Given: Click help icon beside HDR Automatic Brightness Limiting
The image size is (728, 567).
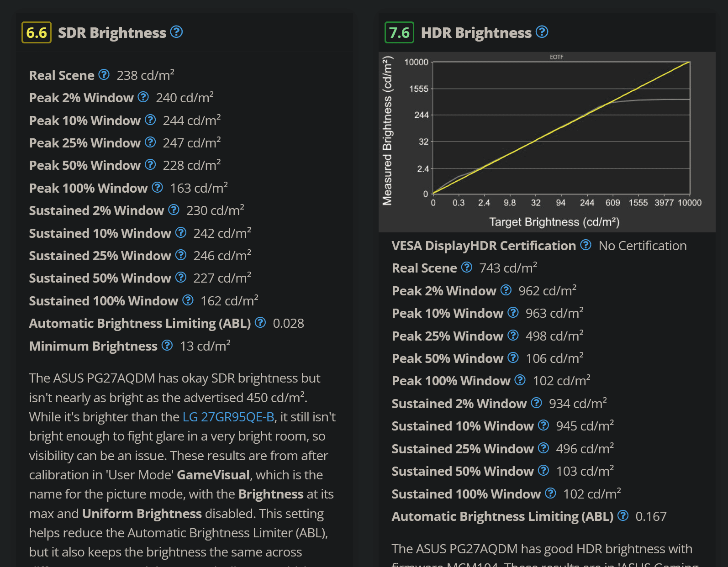Looking at the screenshot, I should point(623,515).
